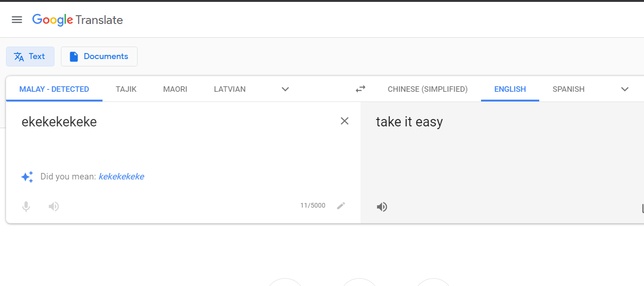
Task: Open the hamburger main menu
Action: pyautogui.click(x=17, y=19)
